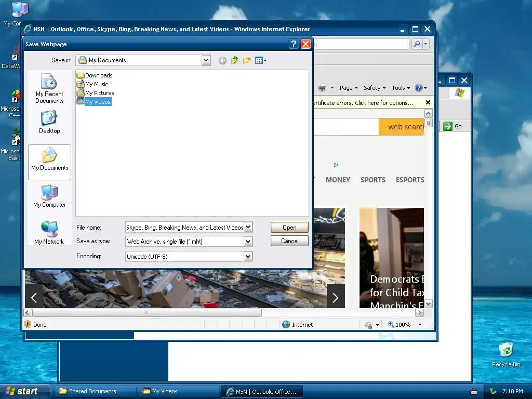Click the system tray clock 7:18 PM

point(513,391)
